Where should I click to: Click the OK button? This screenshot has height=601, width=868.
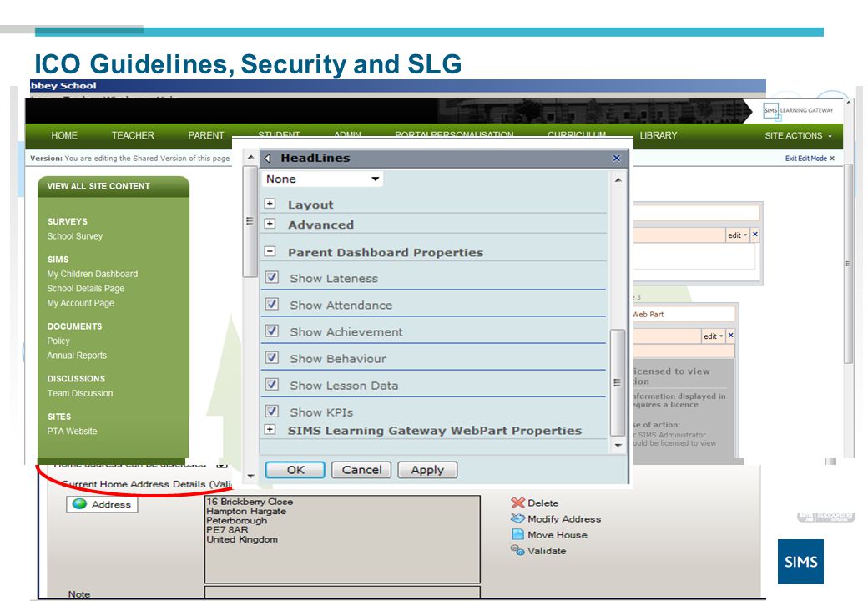point(295,470)
